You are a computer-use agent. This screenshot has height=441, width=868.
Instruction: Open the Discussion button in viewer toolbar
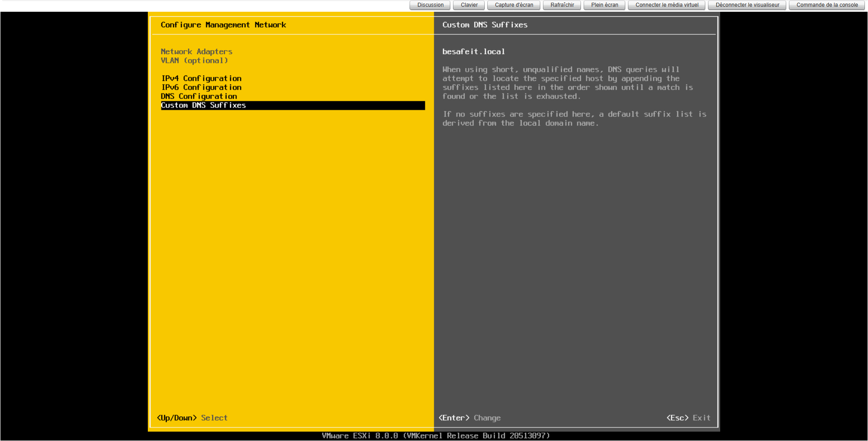point(430,5)
